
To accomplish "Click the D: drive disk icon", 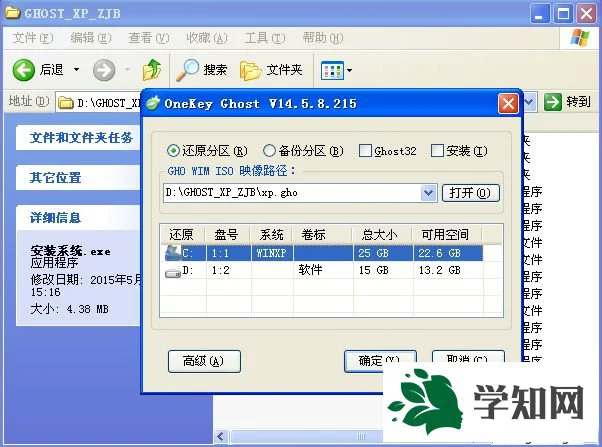I will click(173, 273).
